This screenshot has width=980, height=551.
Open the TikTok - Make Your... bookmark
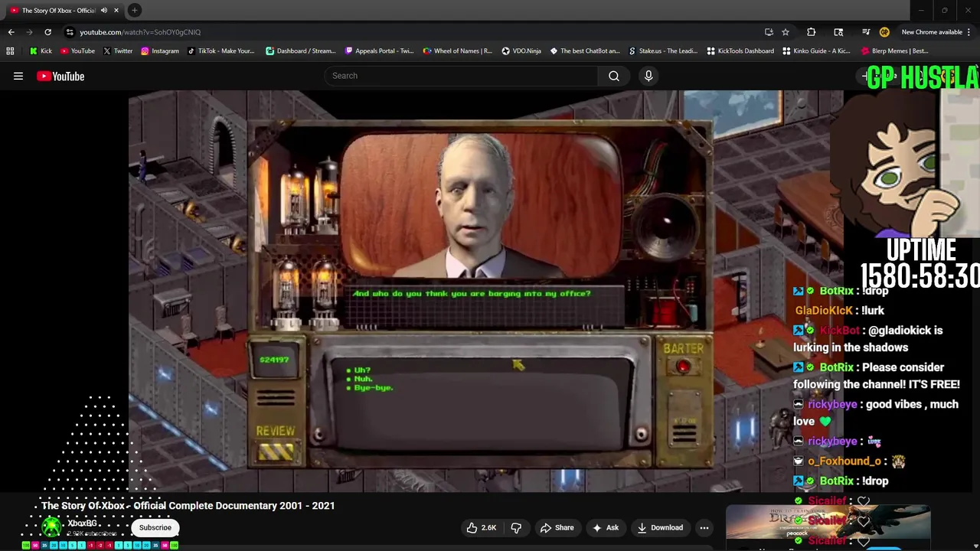[x=220, y=51]
